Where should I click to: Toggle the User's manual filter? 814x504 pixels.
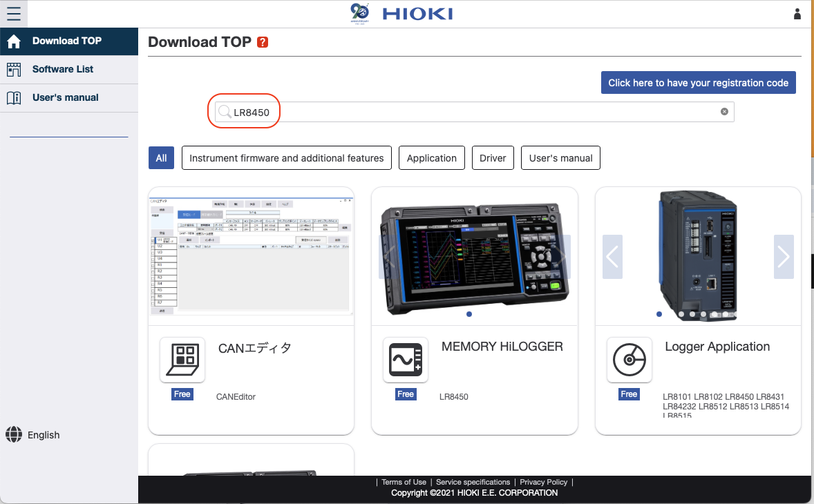560,157
